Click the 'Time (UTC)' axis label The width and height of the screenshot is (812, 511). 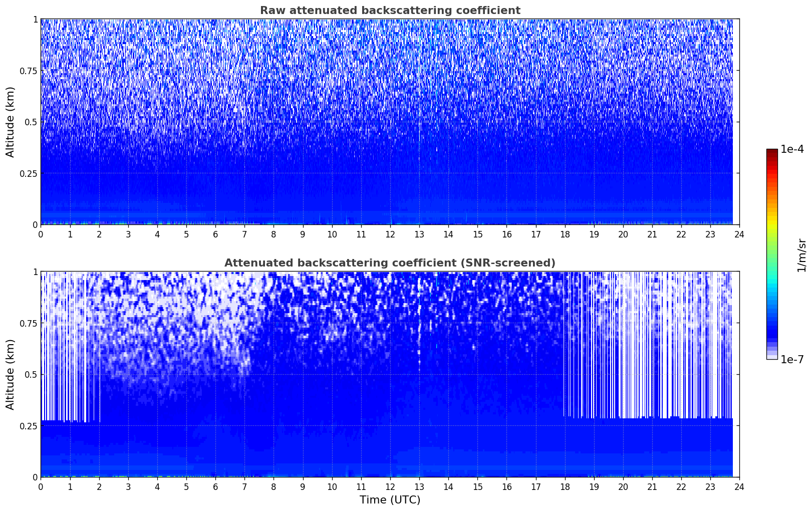click(x=390, y=499)
